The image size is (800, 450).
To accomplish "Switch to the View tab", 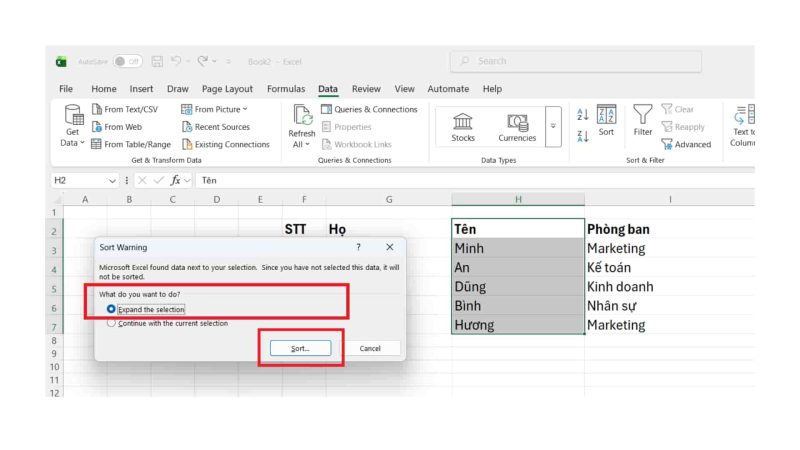I will click(x=404, y=89).
